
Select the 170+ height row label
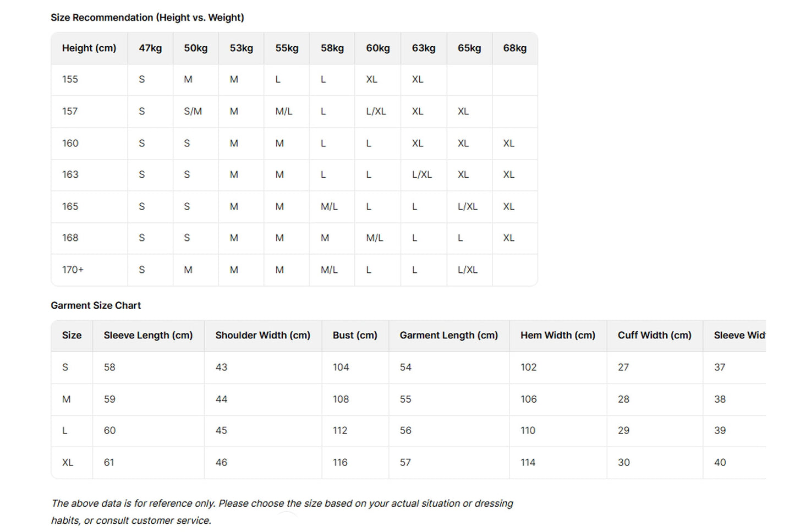(x=73, y=270)
